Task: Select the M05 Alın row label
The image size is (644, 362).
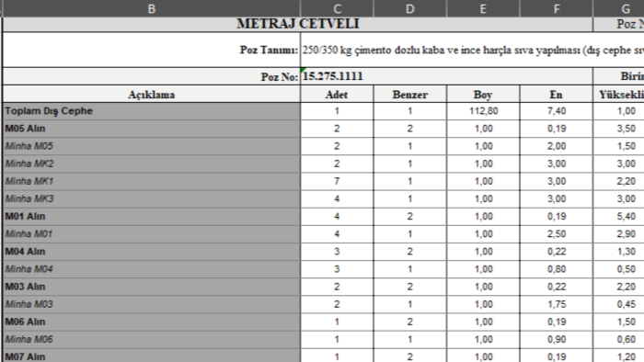Action: (x=152, y=129)
